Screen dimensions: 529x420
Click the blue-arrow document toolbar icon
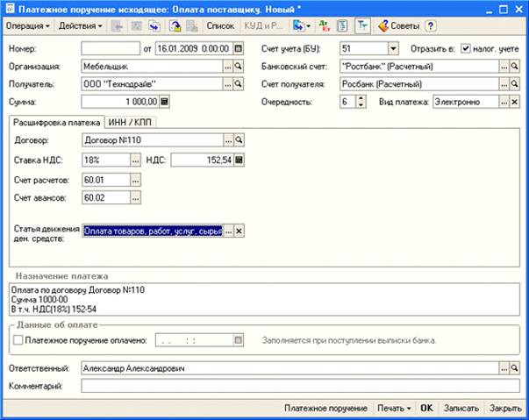coord(154,26)
